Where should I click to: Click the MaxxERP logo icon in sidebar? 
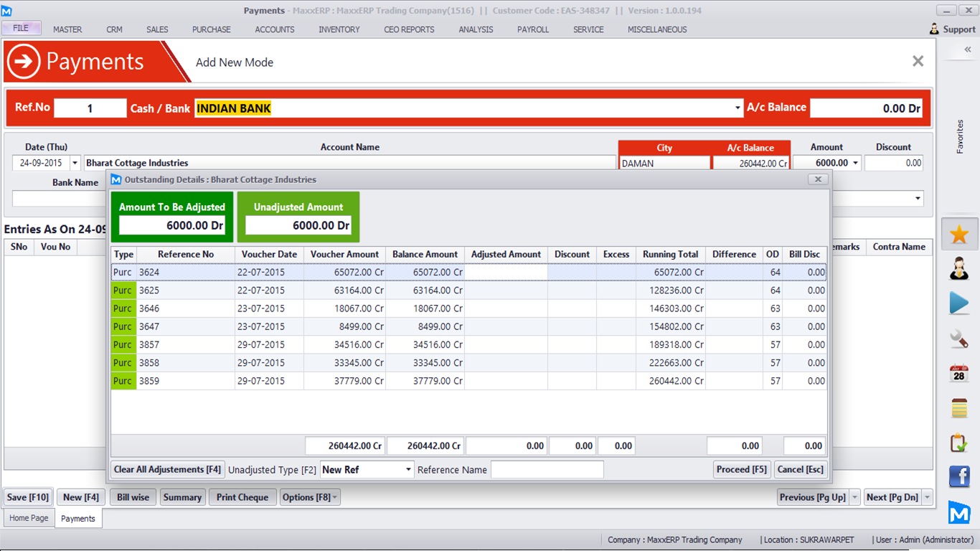coord(959,512)
